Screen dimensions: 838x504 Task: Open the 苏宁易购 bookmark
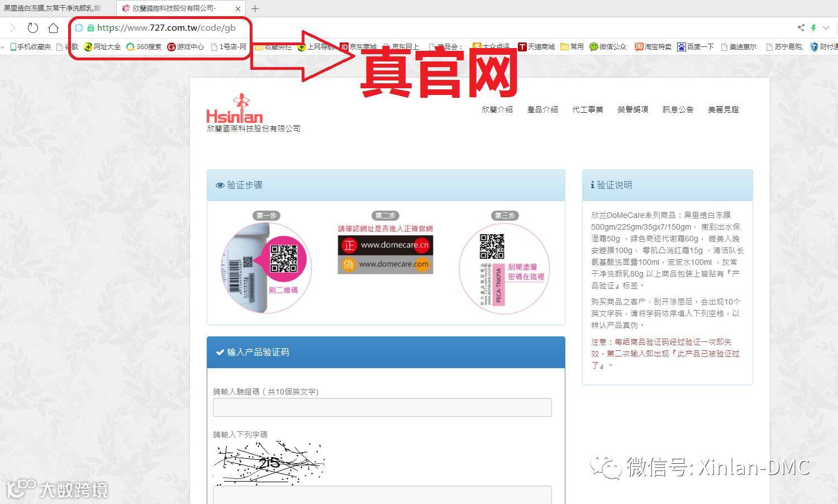(x=784, y=47)
